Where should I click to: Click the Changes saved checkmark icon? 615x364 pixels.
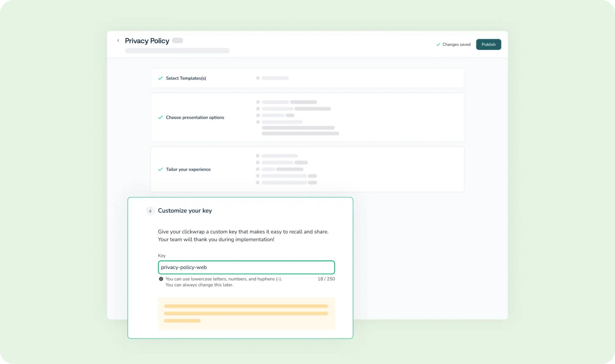(x=438, y=44)
